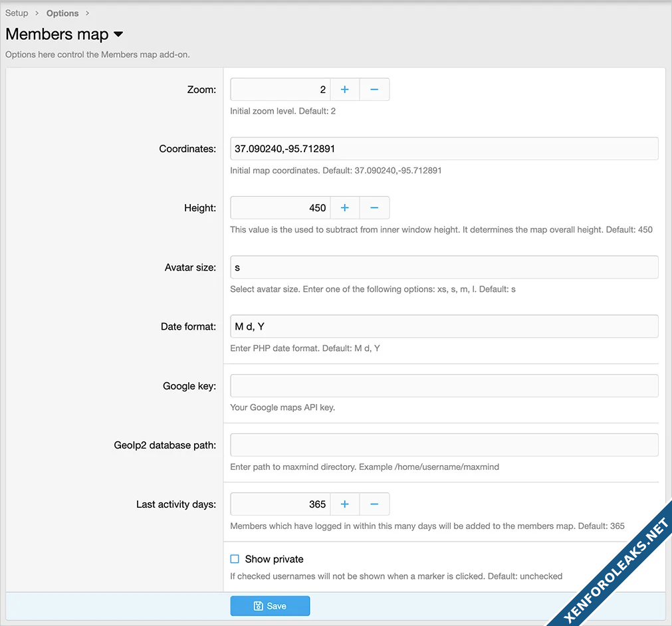Click into the Avatar size field
The height and width of the screenshot is (626, 672).
(x=444, y=267)
